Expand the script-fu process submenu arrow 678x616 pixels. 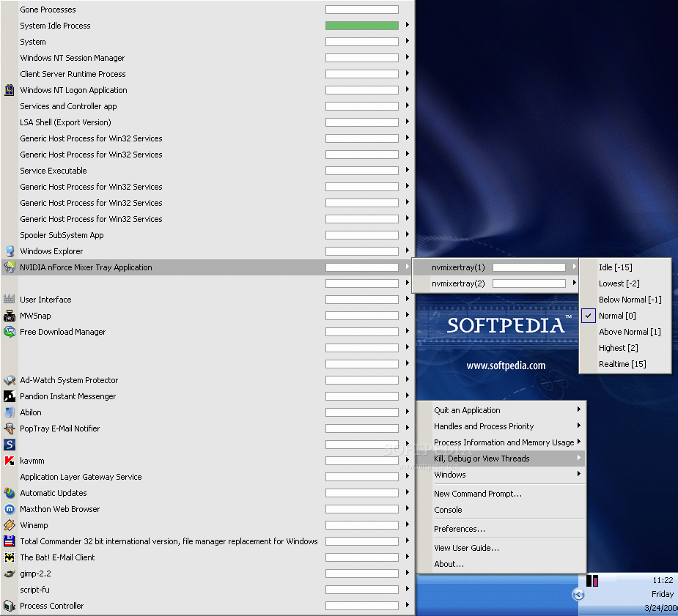point(408,589)
